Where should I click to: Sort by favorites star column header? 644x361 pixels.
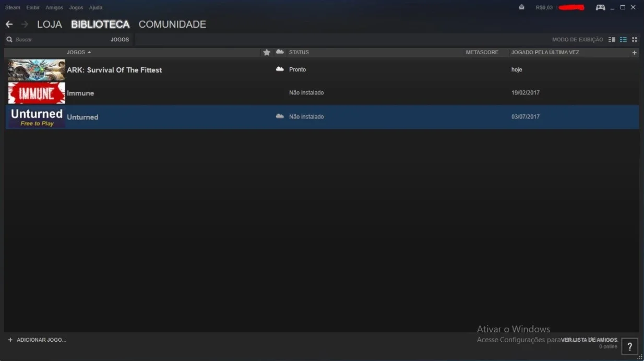tap(267, 52)
